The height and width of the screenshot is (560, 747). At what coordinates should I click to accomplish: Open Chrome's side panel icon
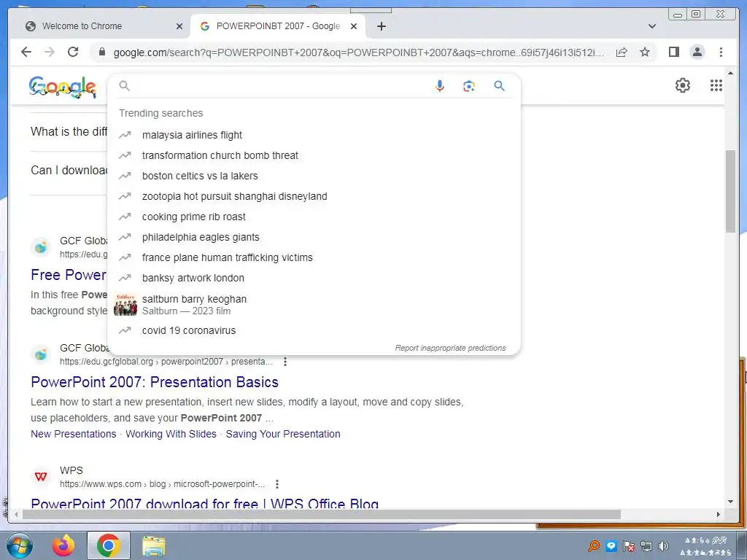[673, 52]
